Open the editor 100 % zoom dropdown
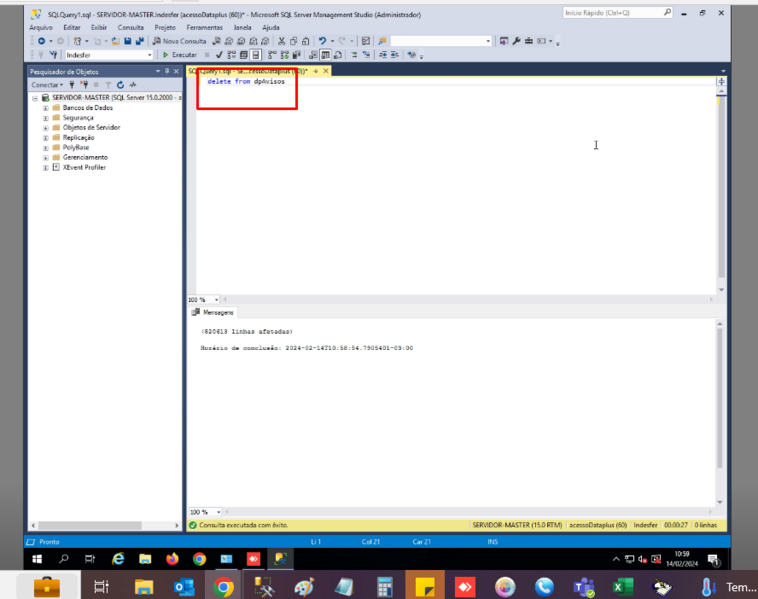758x599 pixels. tap(217, 300)
